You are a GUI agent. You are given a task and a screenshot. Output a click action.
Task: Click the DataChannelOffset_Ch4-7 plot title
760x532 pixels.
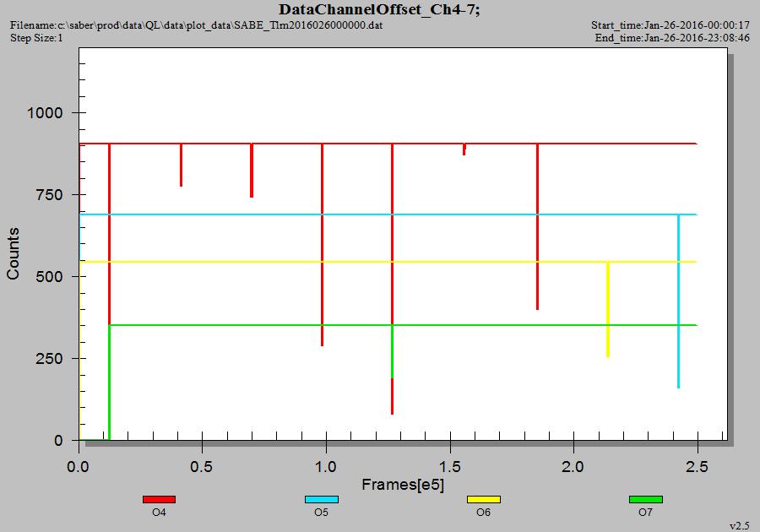coord(379,9)
